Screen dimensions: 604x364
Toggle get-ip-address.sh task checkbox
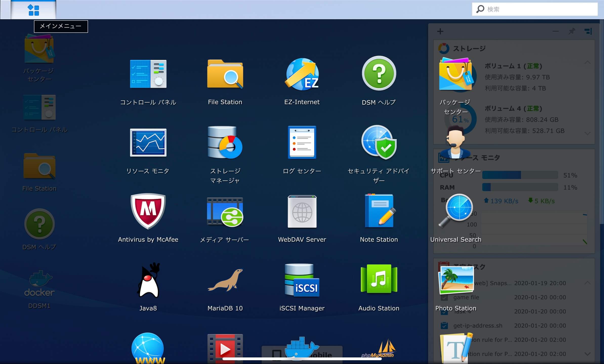tap(444, 326)
